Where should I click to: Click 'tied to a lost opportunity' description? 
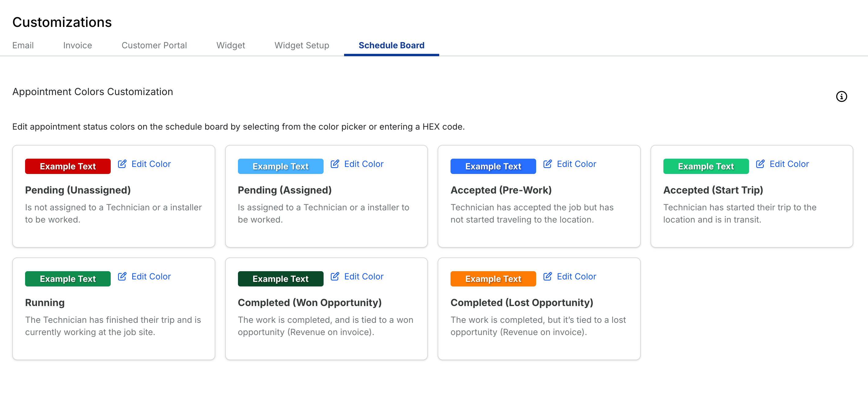pyautogui.click(x=538, y=326)
